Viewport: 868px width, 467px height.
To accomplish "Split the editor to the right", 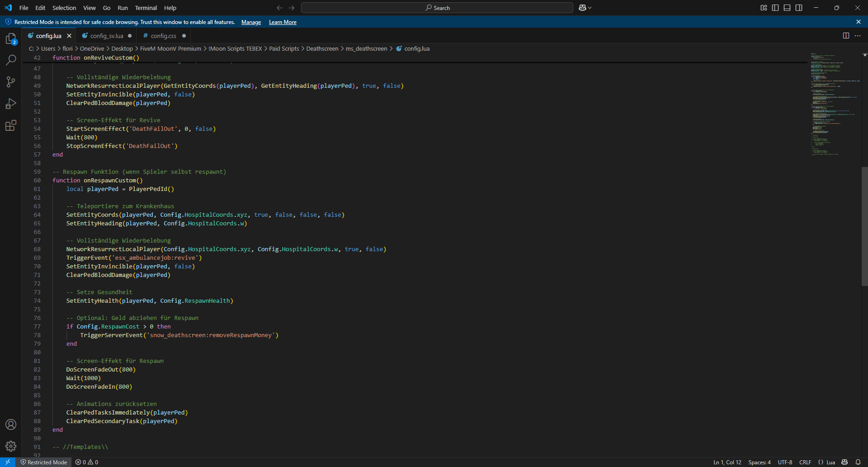I will point(846,36).
